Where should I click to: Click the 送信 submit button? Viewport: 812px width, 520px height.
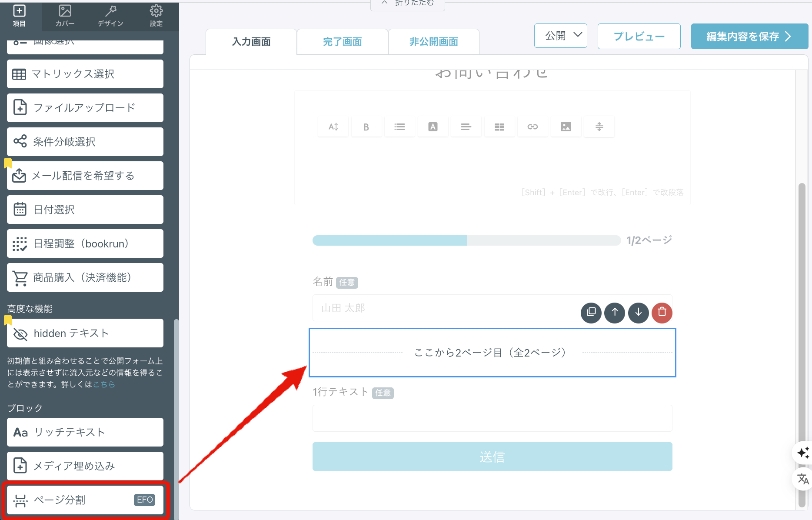click(x=492, y=457)
